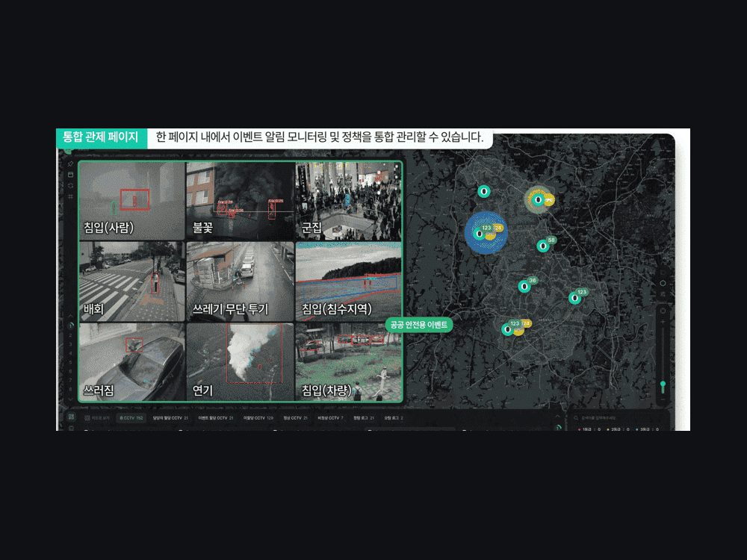Click the pin icon in left sidebar
747x560 pixels.
(70, 164)
